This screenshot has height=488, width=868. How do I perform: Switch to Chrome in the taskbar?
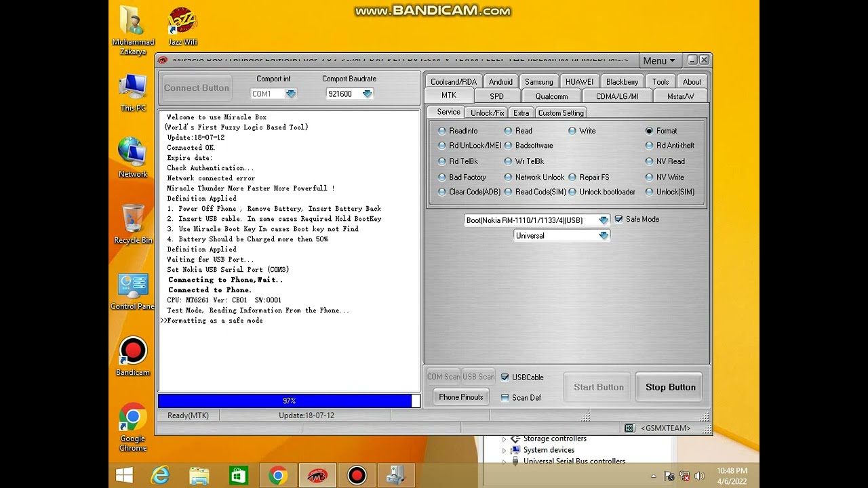pos(278,475)
